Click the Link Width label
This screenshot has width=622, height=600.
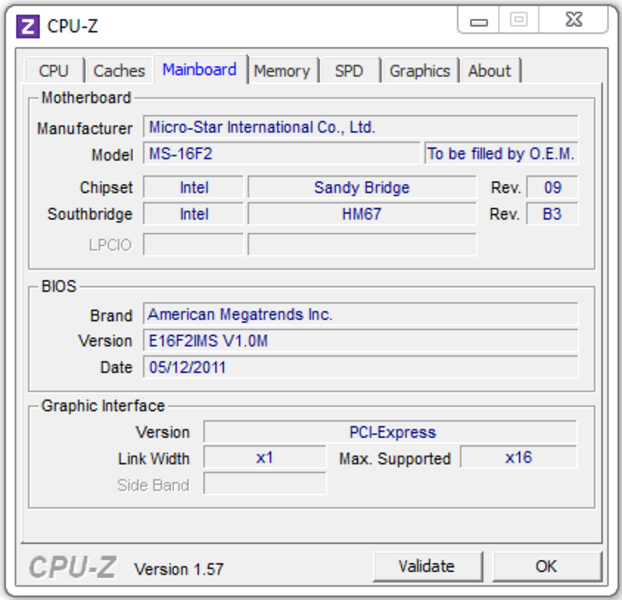pyautogui.click(x=154, y=459)
